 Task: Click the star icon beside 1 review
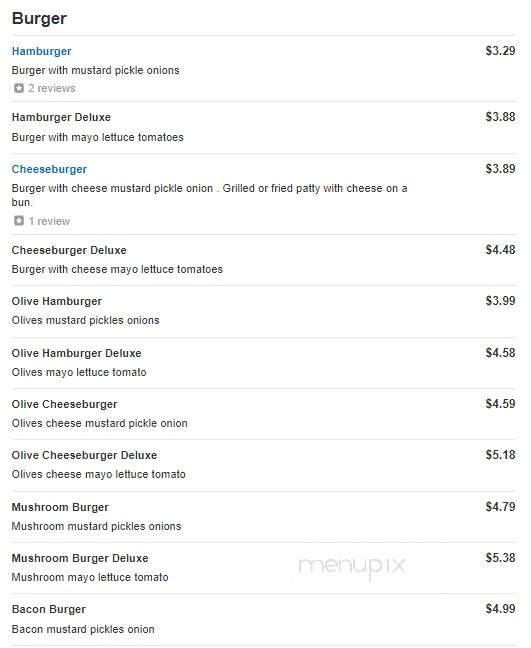tap(19, 221)
